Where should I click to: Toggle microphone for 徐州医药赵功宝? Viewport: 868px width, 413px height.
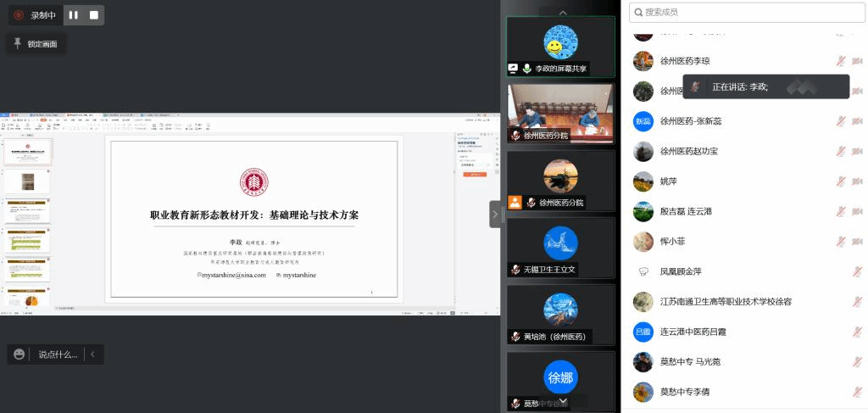tap(841, 151)
